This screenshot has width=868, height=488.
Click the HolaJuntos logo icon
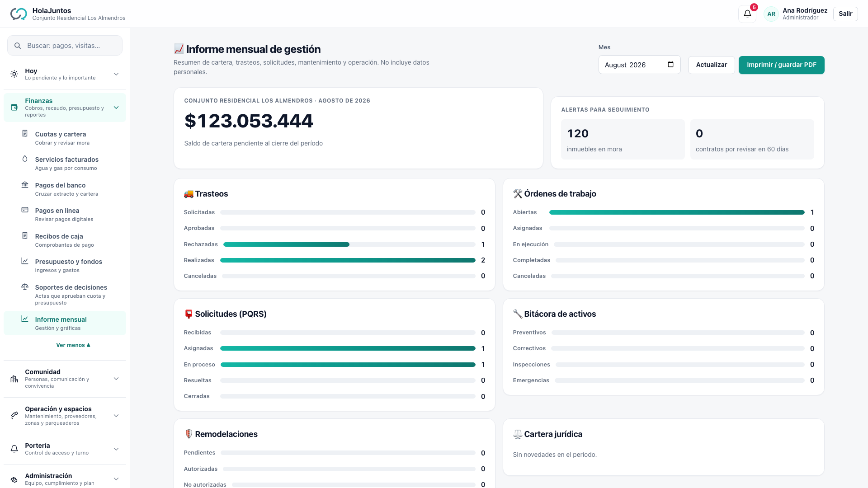click(19, 14)
